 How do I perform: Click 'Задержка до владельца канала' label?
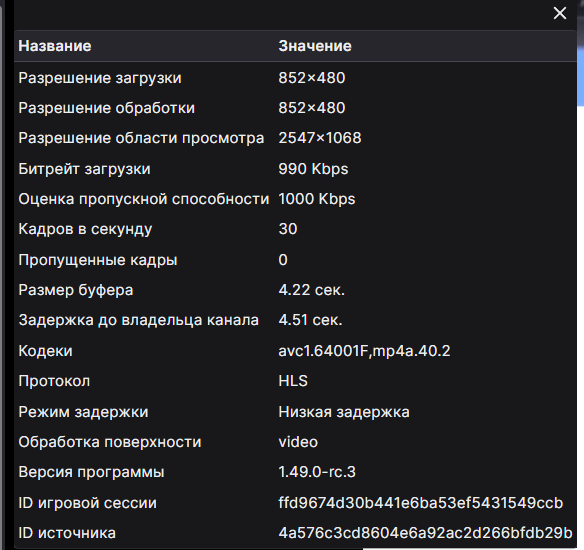coord(139,320)
